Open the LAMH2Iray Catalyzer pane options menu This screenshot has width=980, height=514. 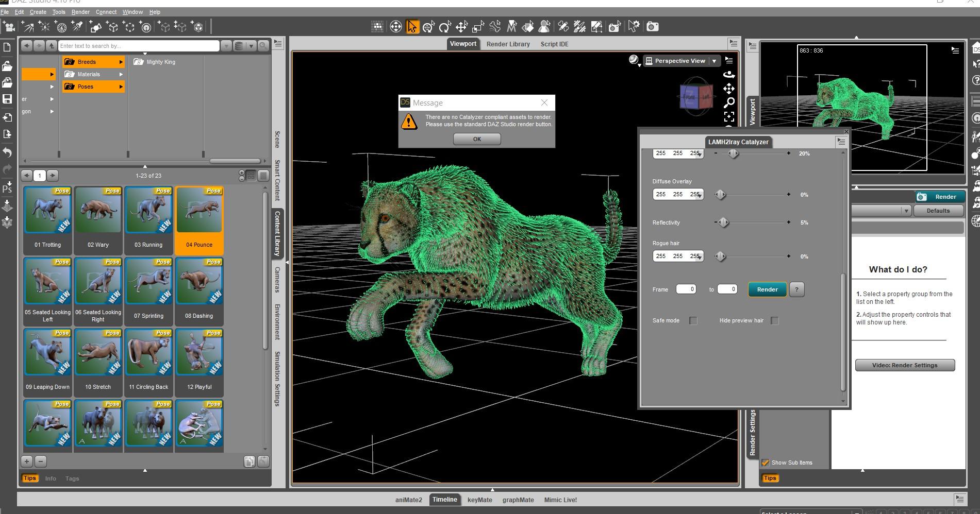click(841, 142)
